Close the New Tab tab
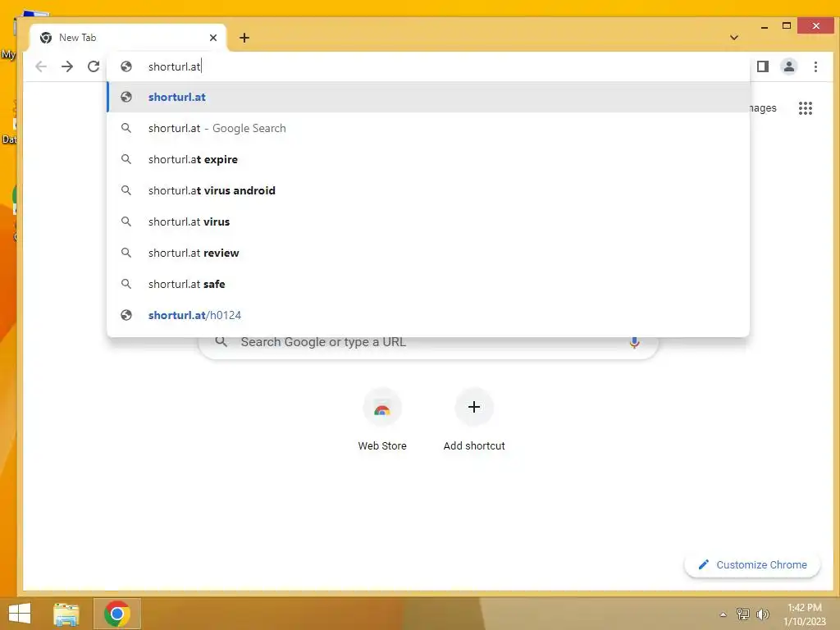 [x=213, y=38]
